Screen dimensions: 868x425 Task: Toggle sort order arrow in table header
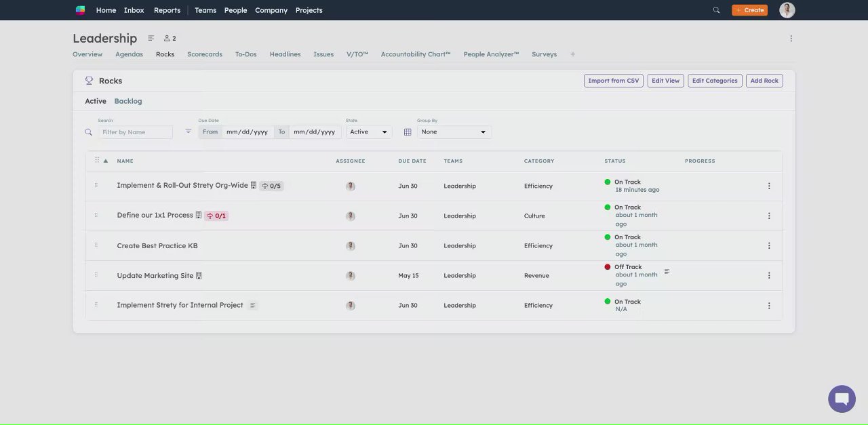coord(105,161)
